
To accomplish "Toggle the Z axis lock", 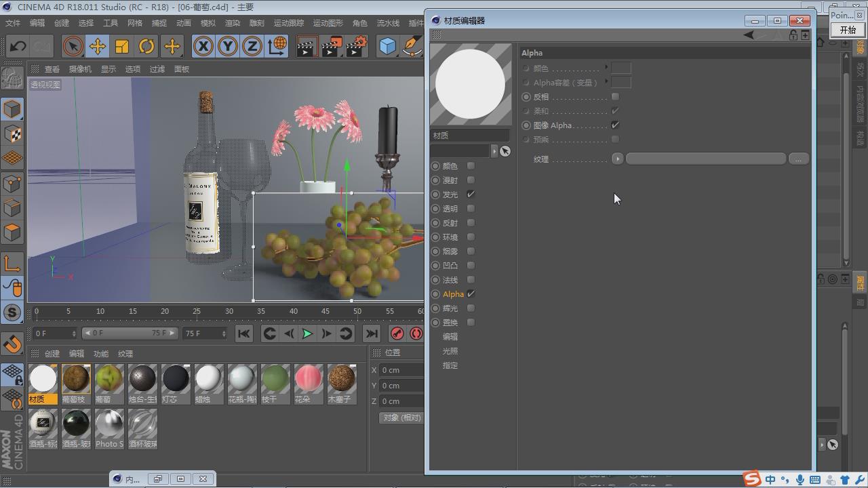I will 252,46.
